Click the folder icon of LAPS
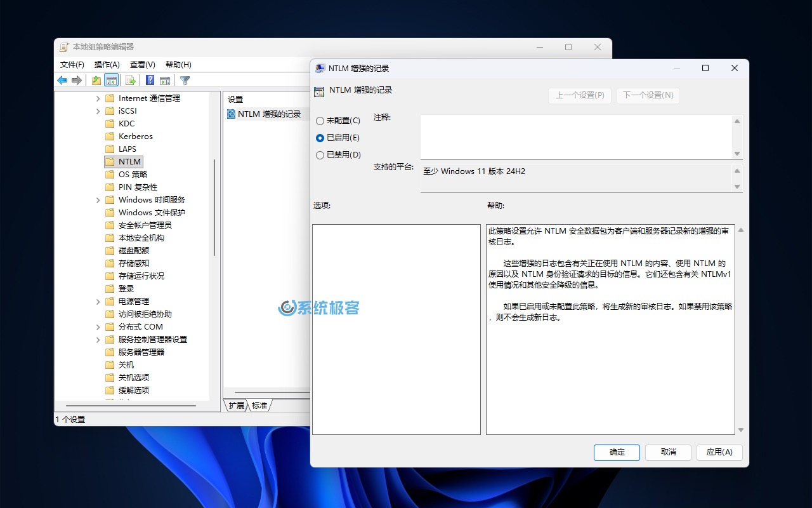This screenshot has height=508, width=812. (x=110, y=149)
